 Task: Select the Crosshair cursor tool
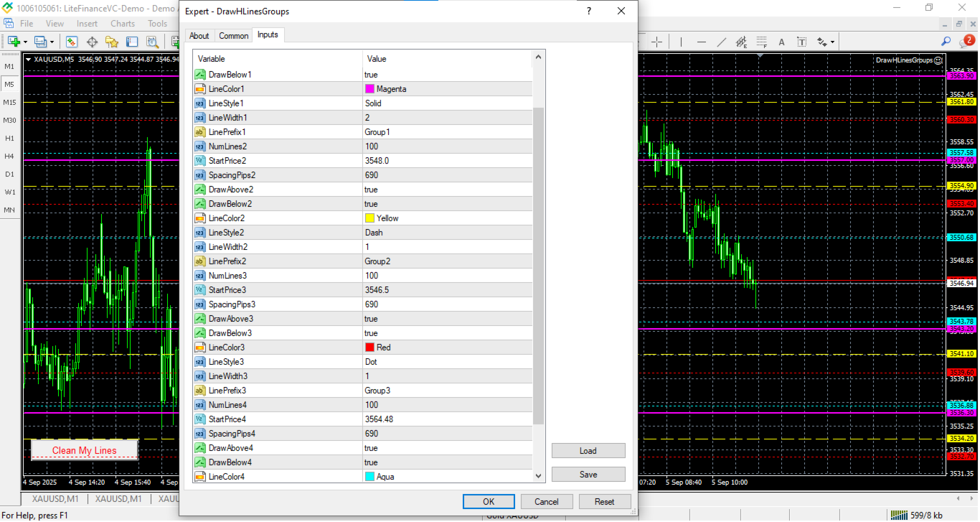pyautogui.click(x=656, y=42)
